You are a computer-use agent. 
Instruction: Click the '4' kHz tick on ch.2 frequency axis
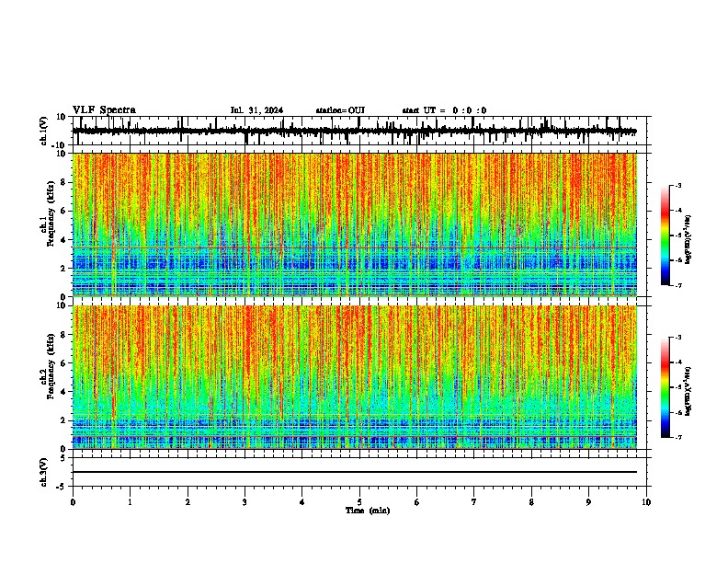tap(63, 392)
